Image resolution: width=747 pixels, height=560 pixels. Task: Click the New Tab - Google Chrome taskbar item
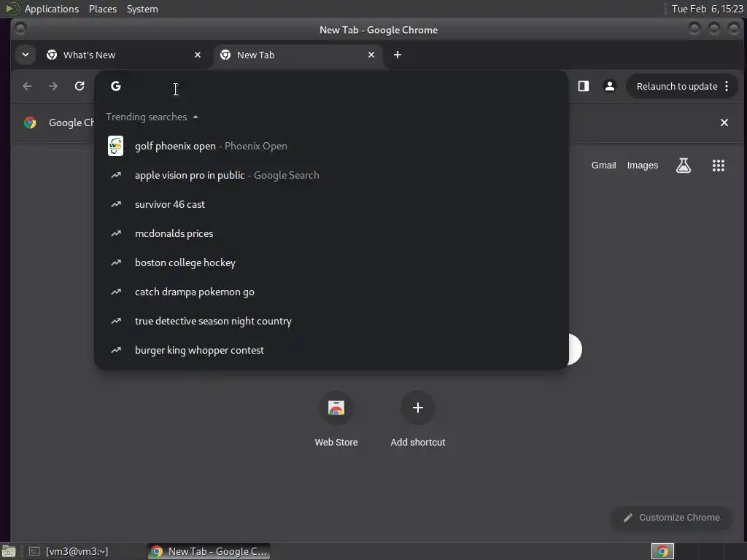209,551
